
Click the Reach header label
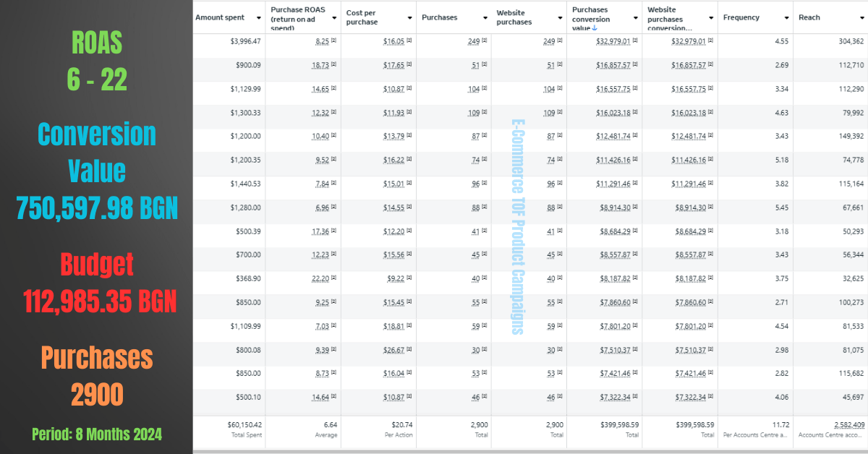tap(809, 17)
